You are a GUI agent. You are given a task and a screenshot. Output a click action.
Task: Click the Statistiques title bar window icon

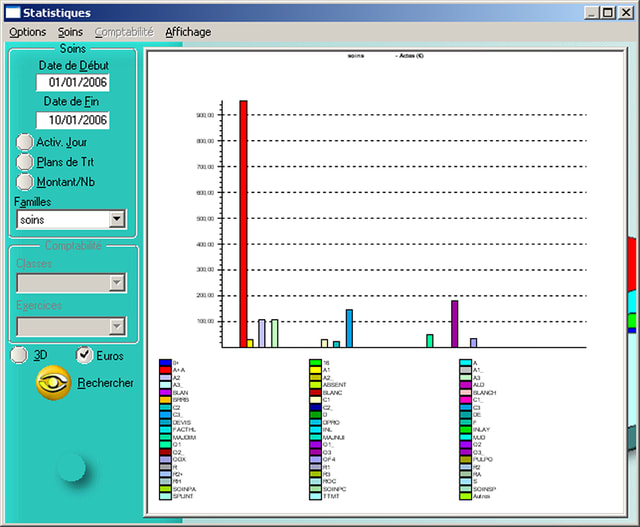11,12
